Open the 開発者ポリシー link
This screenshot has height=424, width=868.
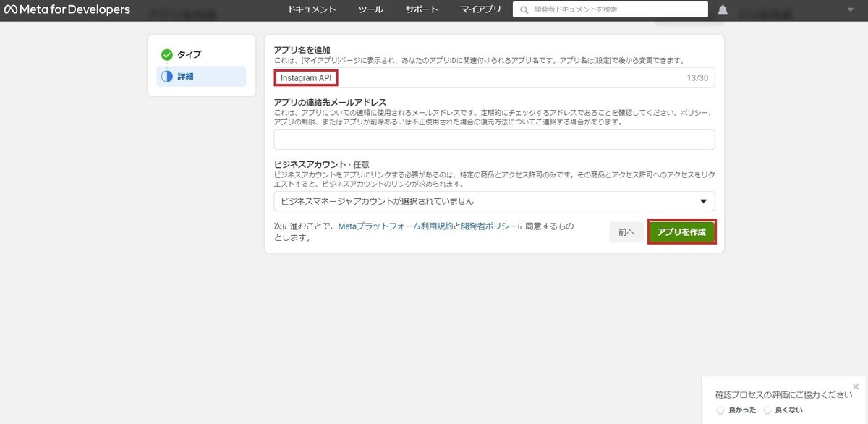point(489,226)
